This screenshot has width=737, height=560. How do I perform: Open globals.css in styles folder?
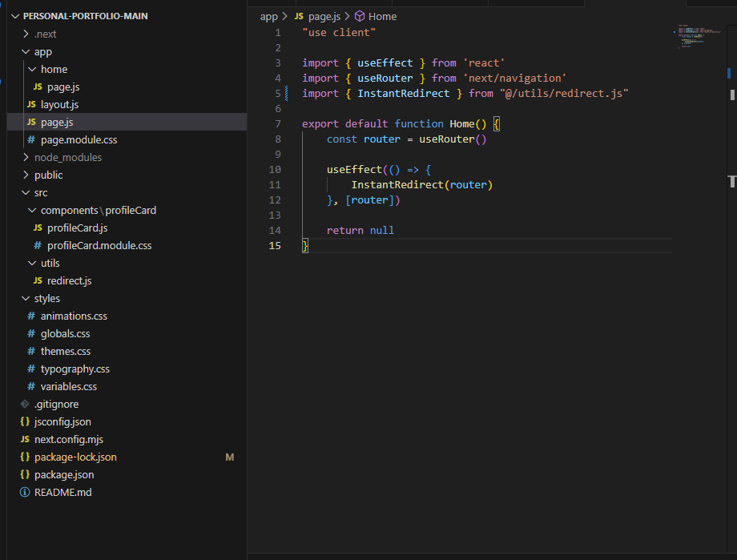[x=65, y=333]
